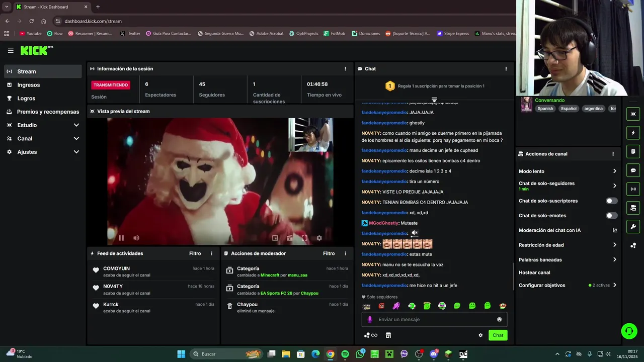Insert the purple praying hands emote
Viewport: 644px width, 362px height.
pos(396,306)
